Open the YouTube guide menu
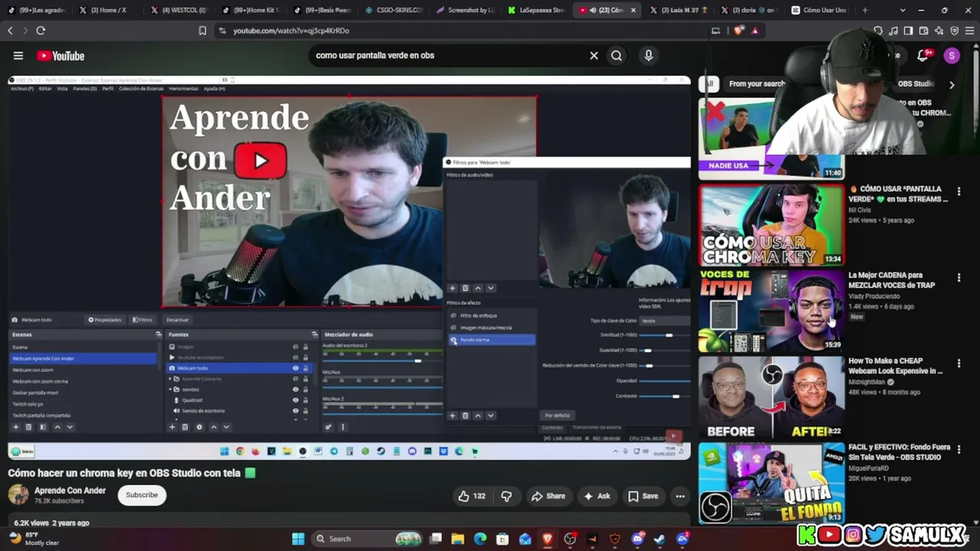This screenshot has height=551, width=980. [18, 56]
